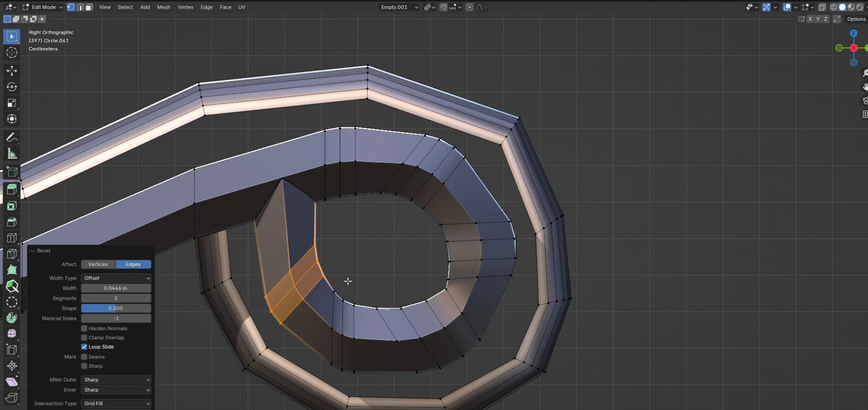Open the UV menu

pyautogui.click(x=242, y=7)
